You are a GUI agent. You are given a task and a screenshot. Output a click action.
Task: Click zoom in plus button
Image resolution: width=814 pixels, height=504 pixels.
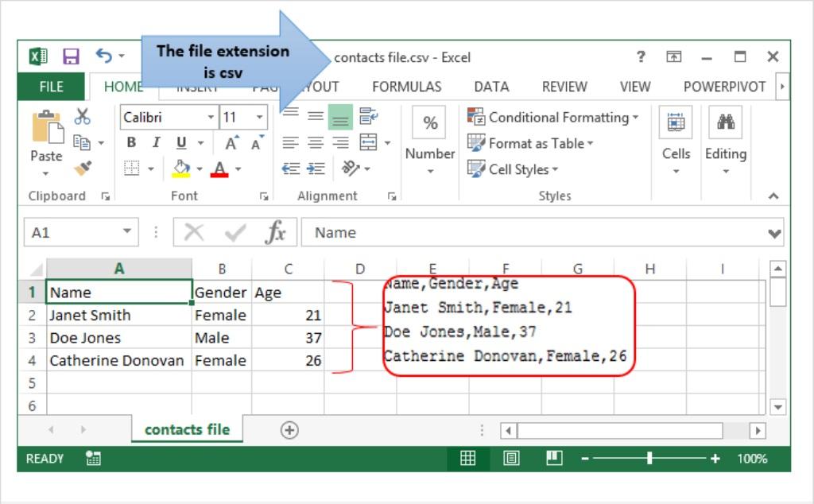[x=715, y=459]
